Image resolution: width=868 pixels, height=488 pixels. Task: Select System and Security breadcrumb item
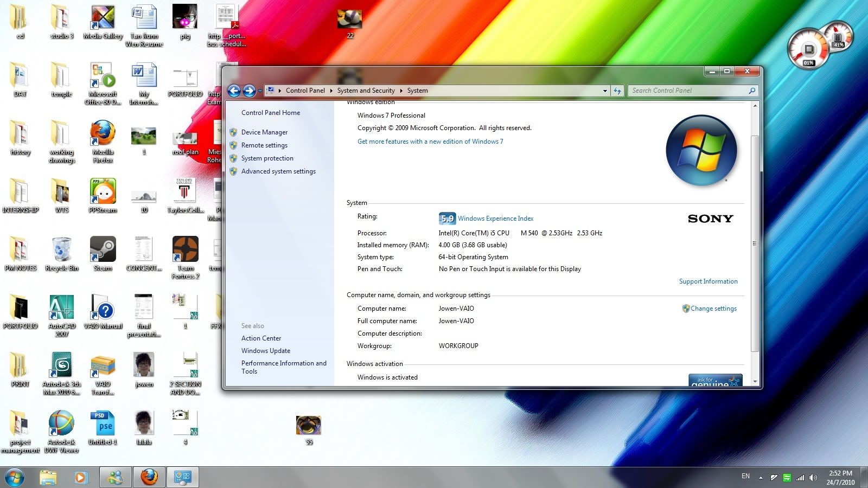click(x=366, y=91)
